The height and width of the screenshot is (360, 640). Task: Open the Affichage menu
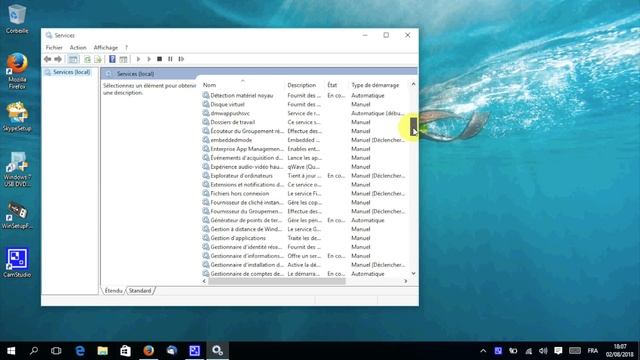(106, 48)
